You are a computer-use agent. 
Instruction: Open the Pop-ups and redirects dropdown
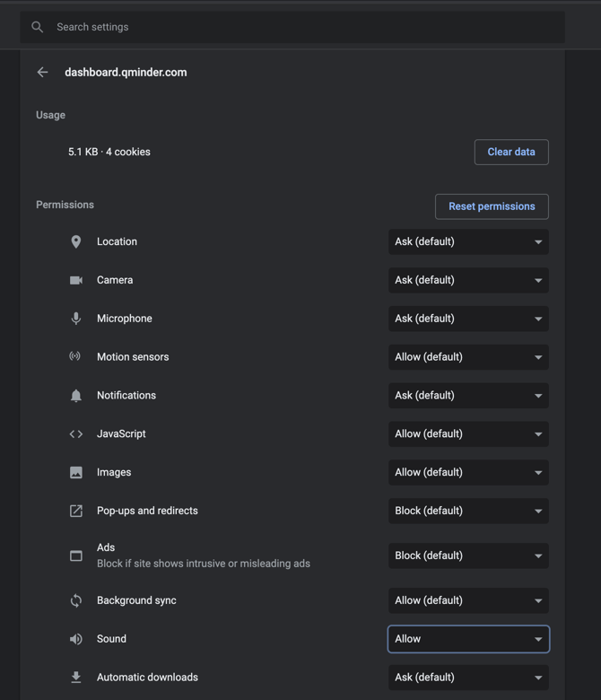(468, 511)
